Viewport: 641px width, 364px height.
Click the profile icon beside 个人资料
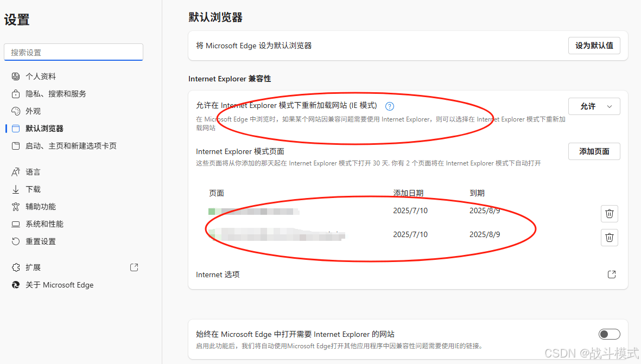[16, 76]
